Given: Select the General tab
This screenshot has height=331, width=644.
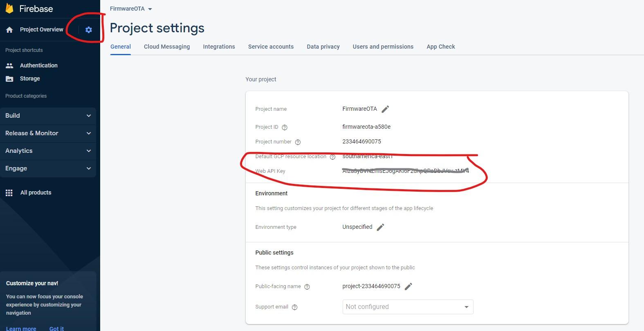Looking at the screenshot, I should coord(121,47).
